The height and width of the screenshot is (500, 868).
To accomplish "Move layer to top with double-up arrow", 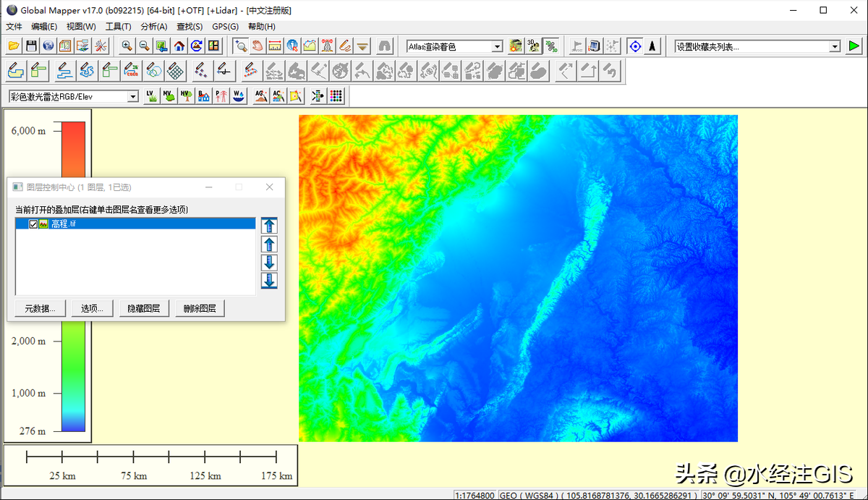I will pos(269,226).
